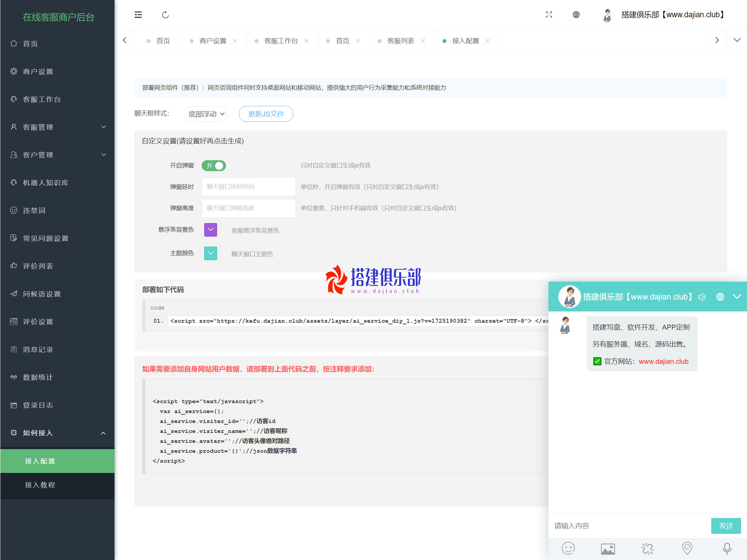
Task: Open 违禁词 in the sidebar
Action: tap(57, 210)
